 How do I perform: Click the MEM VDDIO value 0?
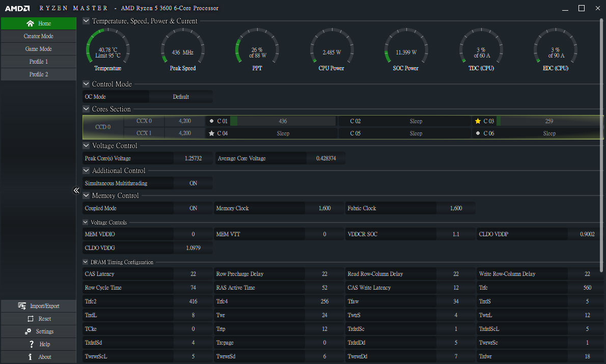tap(193, 234)
